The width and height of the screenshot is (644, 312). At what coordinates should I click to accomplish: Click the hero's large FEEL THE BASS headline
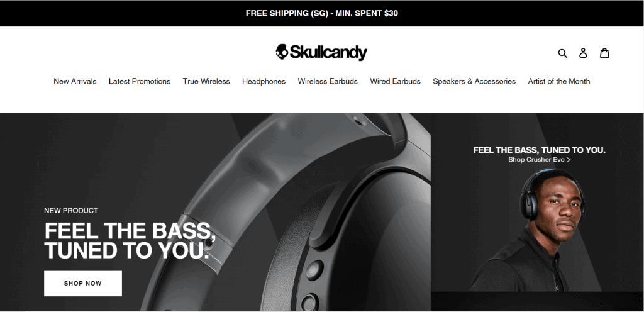coord(131,240)
